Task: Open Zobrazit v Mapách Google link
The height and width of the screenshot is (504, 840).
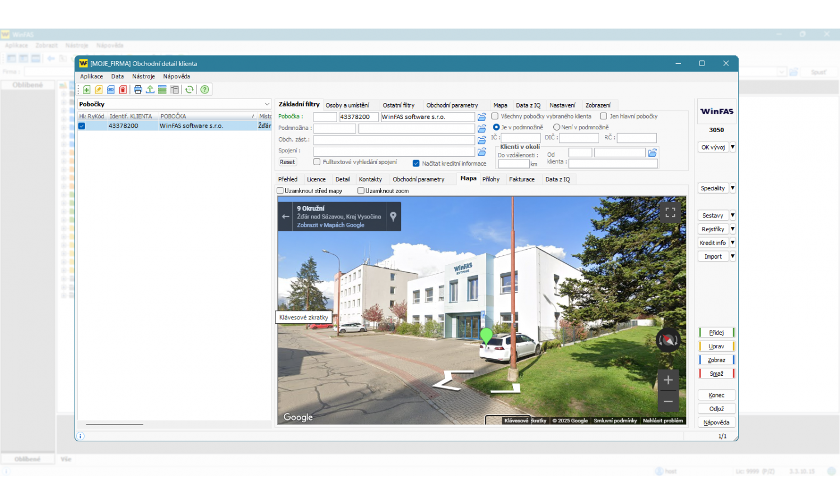Action: pyautogui.click(x=330, y=226)
